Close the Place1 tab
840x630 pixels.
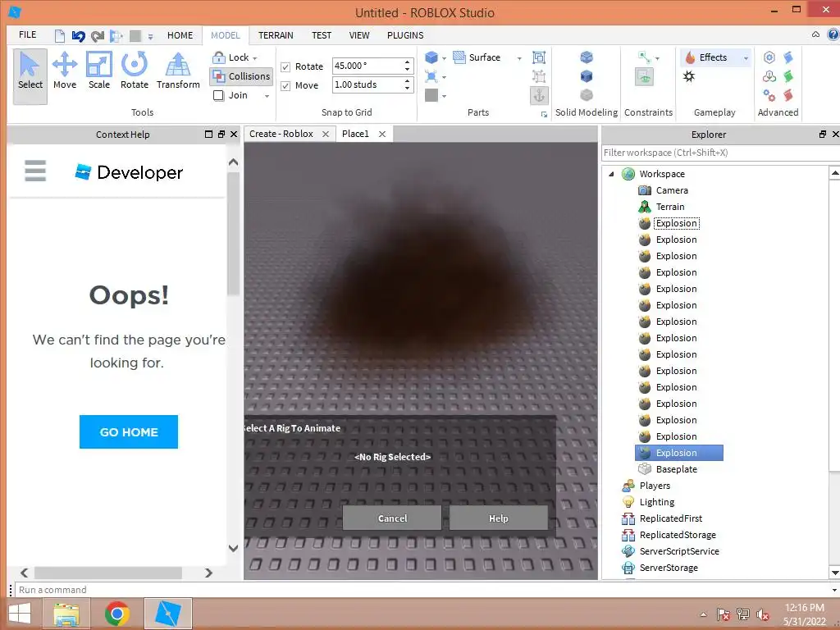(x=382, y=134)
